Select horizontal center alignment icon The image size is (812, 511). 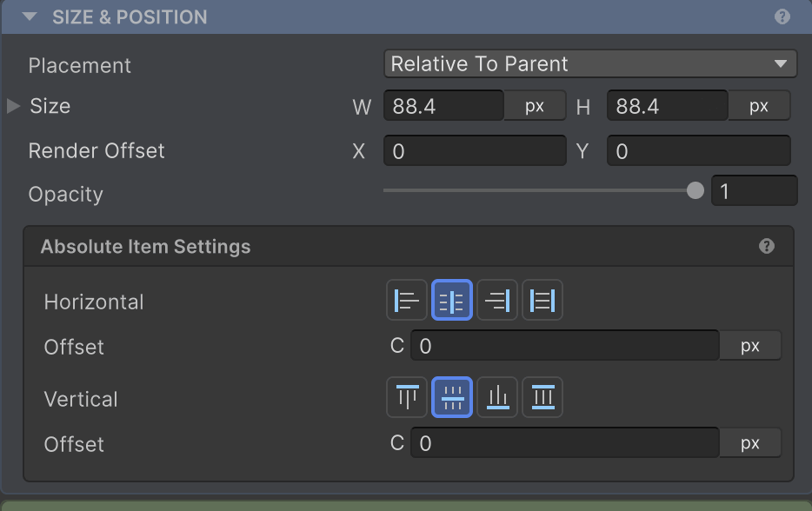point(451,301)
